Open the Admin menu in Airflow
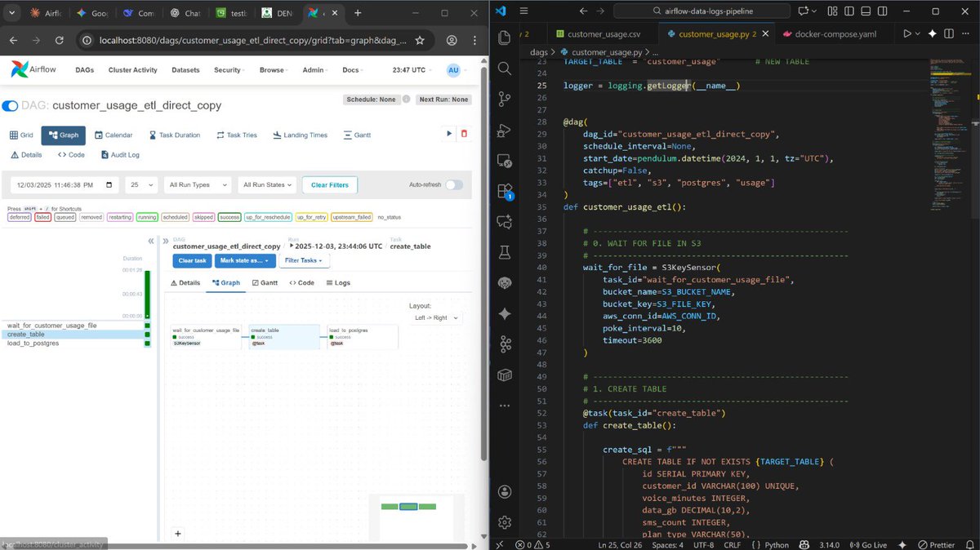980x550 pixels. click(x=314, y=70)
